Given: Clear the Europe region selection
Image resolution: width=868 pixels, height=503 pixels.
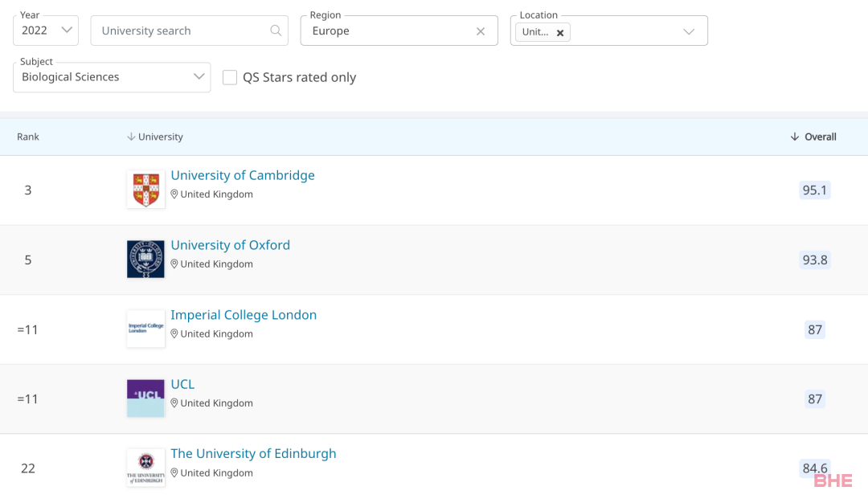Looking at the screenshot, I should [x=481, y=31].
